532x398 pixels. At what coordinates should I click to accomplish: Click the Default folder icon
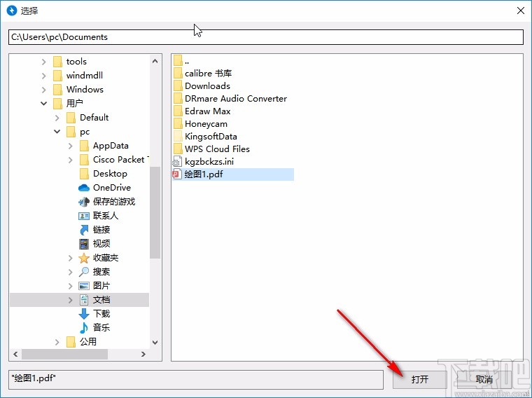(71, 118)
